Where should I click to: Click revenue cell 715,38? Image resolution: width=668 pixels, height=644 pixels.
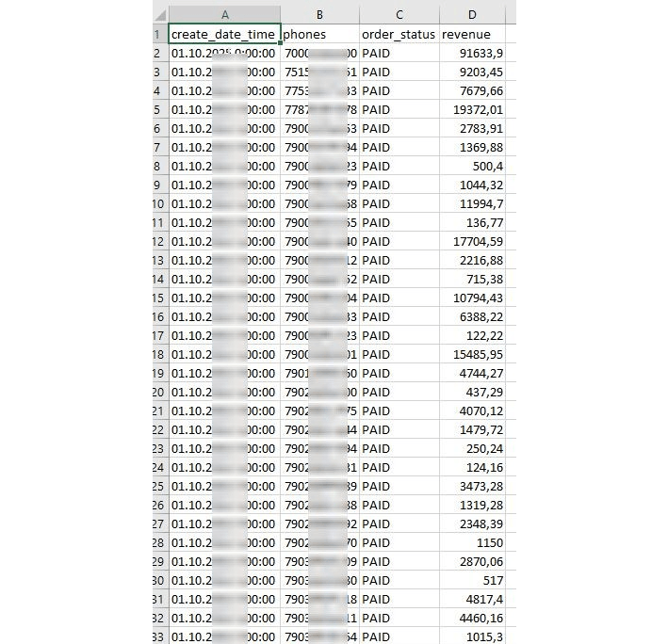[x=472, y=280]
